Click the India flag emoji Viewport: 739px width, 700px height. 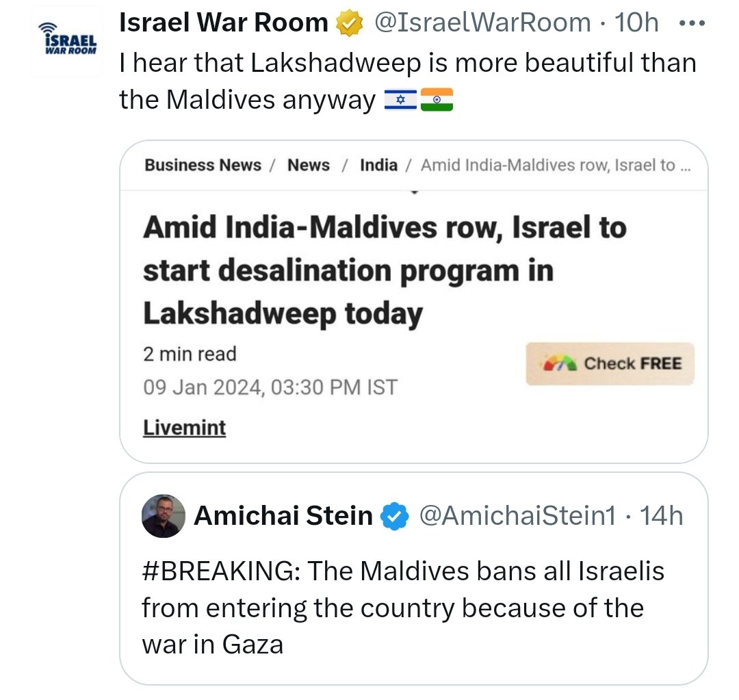pyautogui.click(x=437, y=101)
